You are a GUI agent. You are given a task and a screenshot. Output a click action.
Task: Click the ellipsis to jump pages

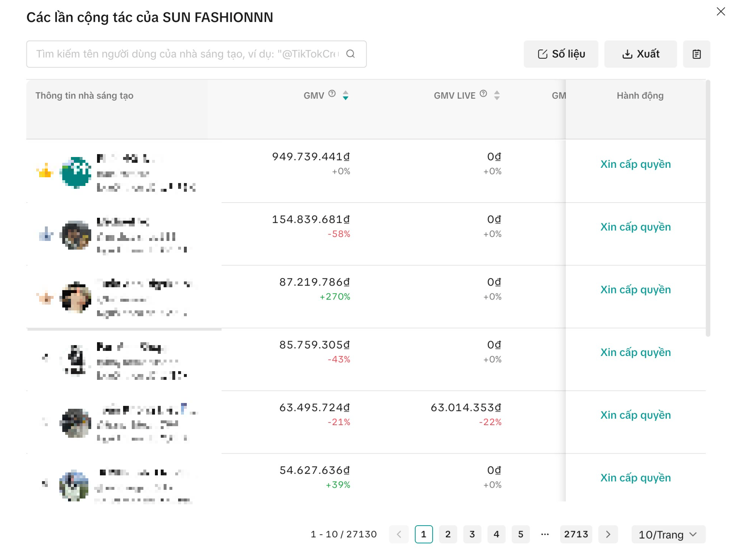pyautogui.click(x=544, y=534)
